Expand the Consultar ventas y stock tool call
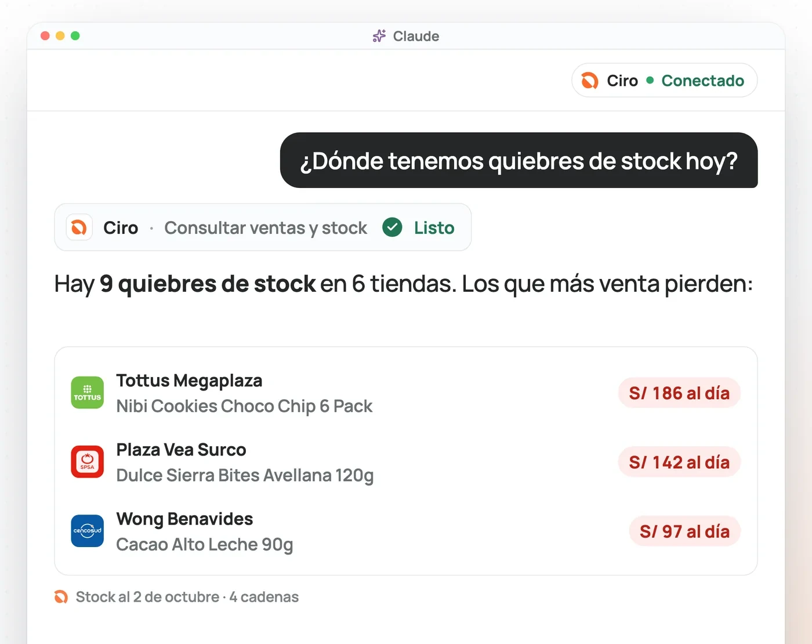 [x=263, y=227]
